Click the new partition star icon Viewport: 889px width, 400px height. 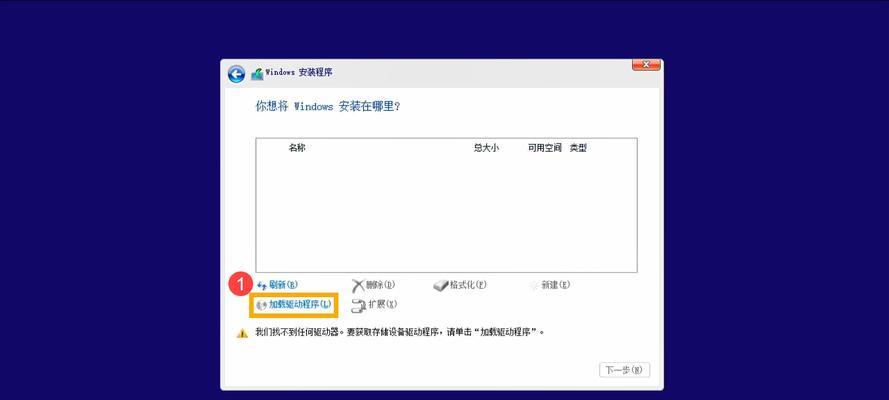(x=534, y=286)
